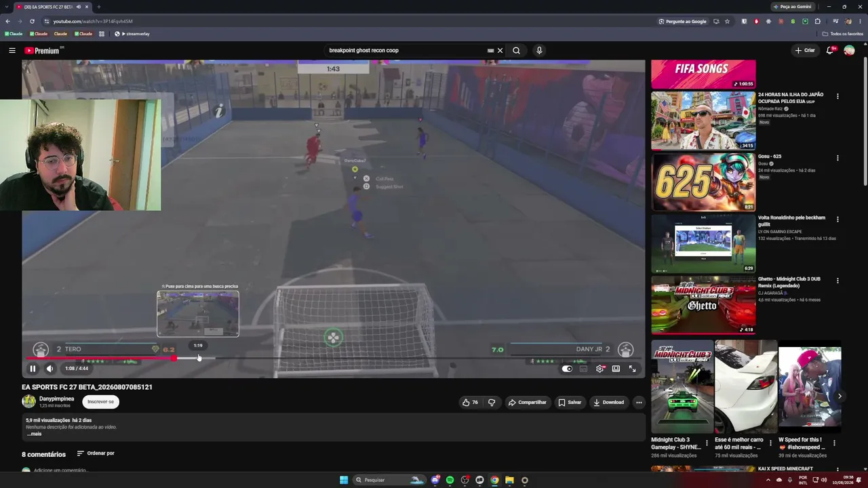Screen dimensions: 868x488
Task: Open the Criar create menu
Action: 805,50
